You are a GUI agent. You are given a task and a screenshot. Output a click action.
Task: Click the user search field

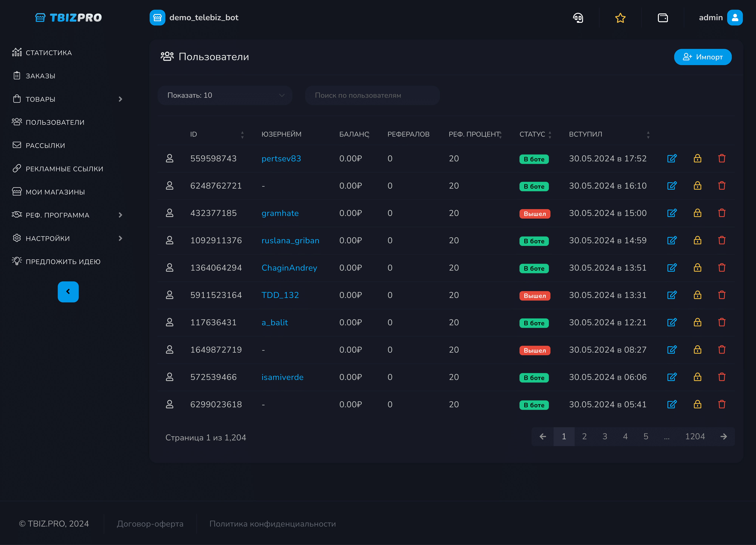[372, 95]
